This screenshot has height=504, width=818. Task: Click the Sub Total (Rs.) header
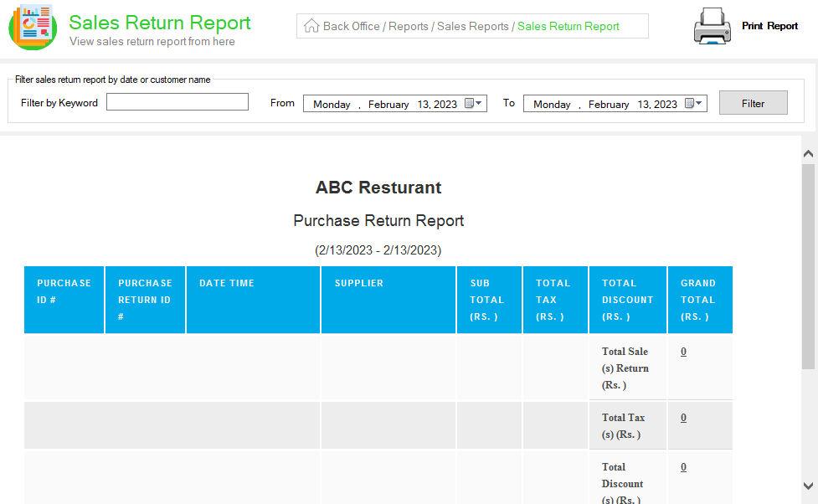point(489,300)
